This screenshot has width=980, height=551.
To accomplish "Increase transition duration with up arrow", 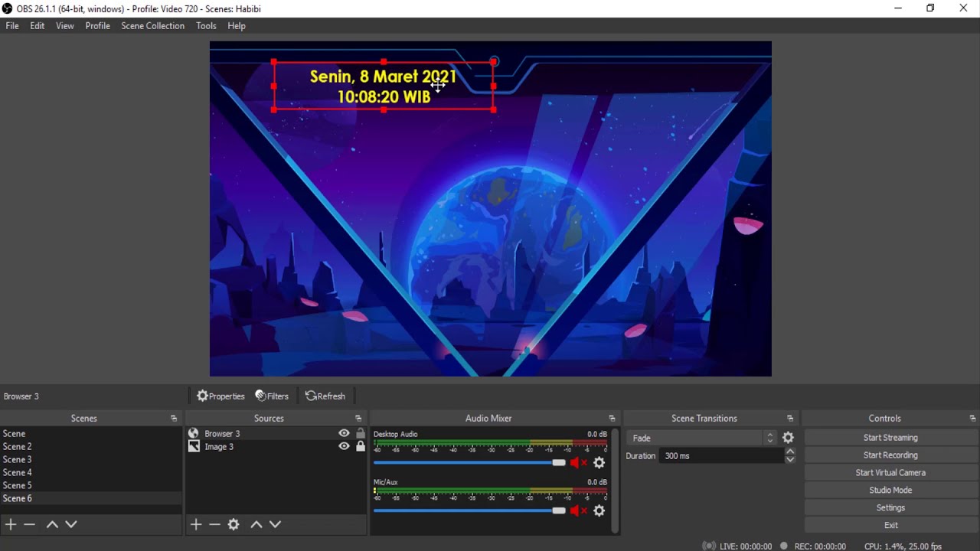I will pyautogui.click(x=790, y=452).
